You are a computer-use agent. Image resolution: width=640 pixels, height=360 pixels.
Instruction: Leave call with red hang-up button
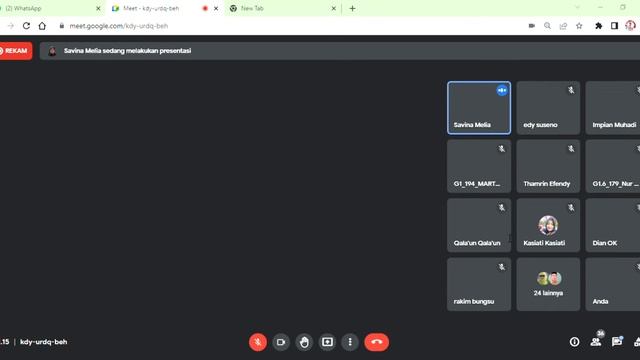(376, 342)
